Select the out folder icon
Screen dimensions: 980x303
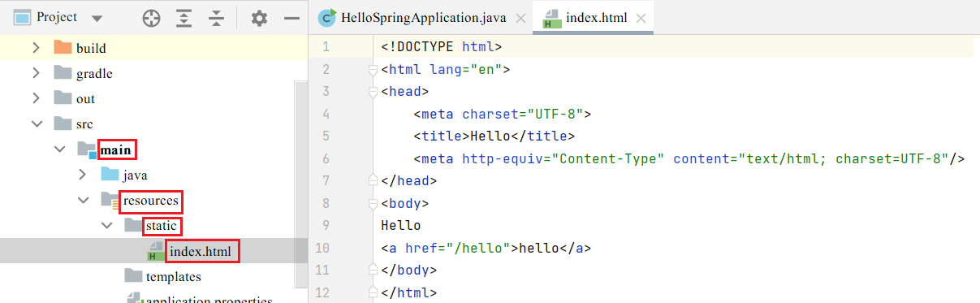tap(63, 97)
